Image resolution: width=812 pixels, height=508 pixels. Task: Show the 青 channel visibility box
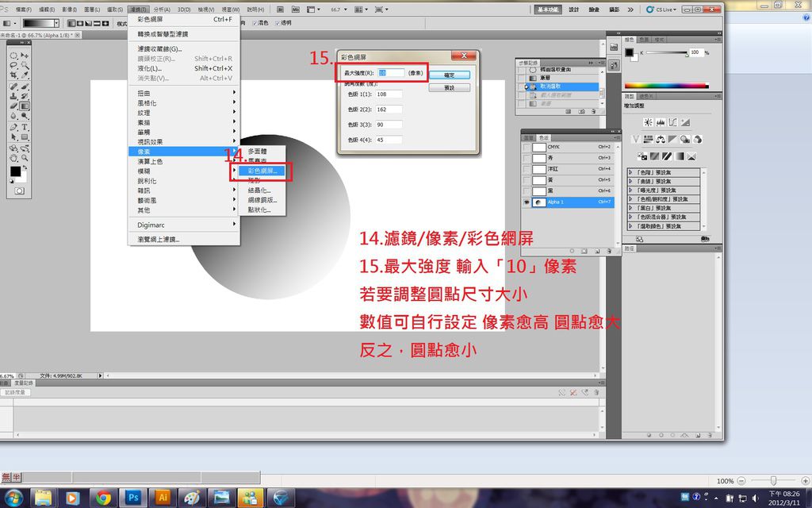(527, 158)
